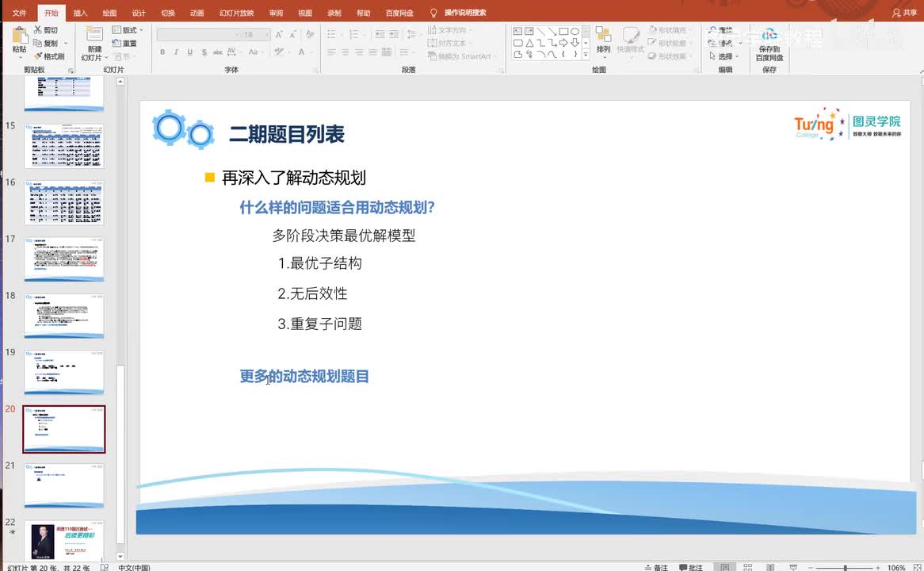The height and width of the screenshot is (571, 924).
Task: Open the Layout (版式) dropdown
Action: click(x=128, y=30)
